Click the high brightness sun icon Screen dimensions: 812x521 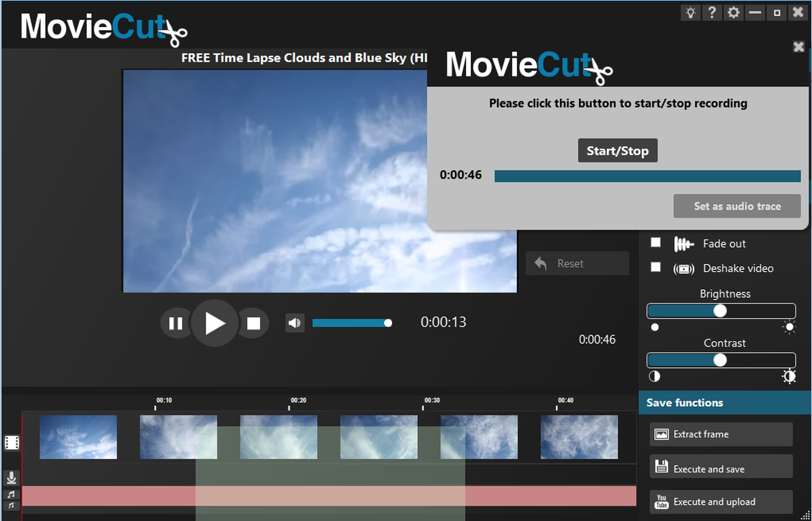point(789,327)
